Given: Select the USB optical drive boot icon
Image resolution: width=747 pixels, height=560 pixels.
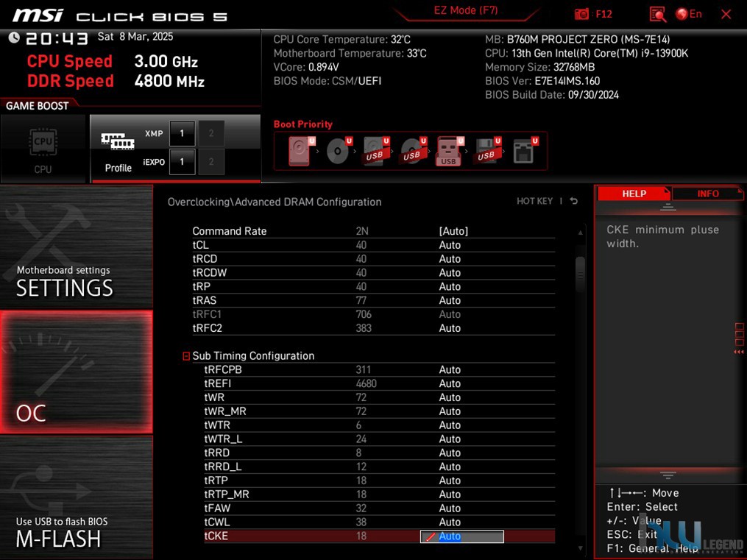Looking at the screenshot, I should [414, 151].
